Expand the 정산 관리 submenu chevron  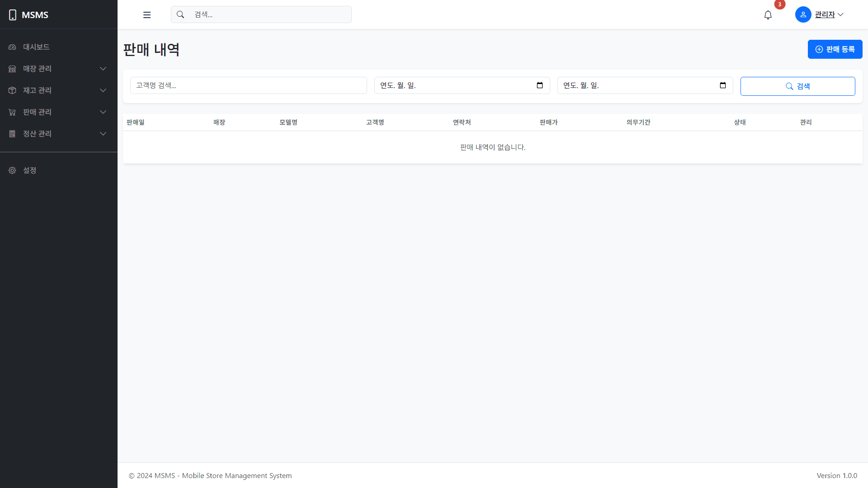(x=103, y=134)
